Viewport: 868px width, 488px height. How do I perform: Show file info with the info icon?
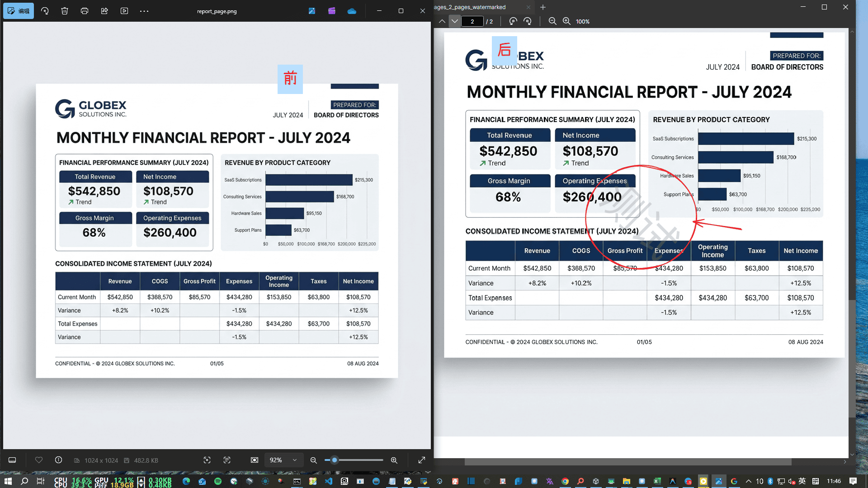coord(58,460)
